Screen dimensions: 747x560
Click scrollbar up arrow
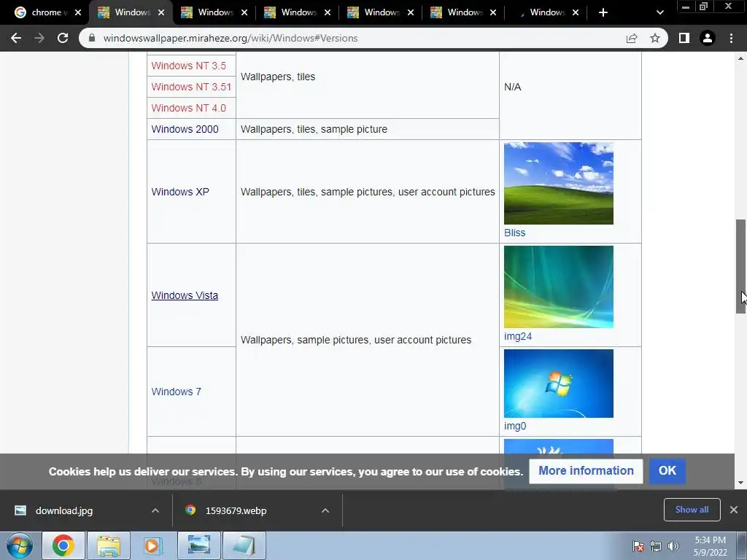741,58
